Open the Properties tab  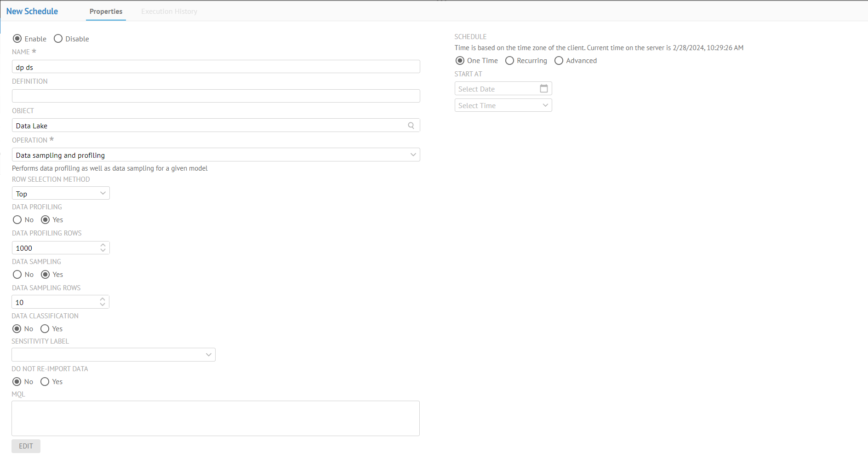tap(106, 11)
